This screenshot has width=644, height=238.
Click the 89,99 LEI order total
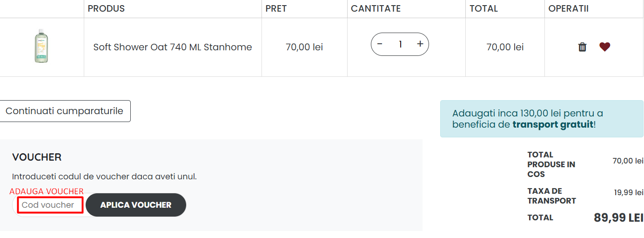[x=618, y=218]
